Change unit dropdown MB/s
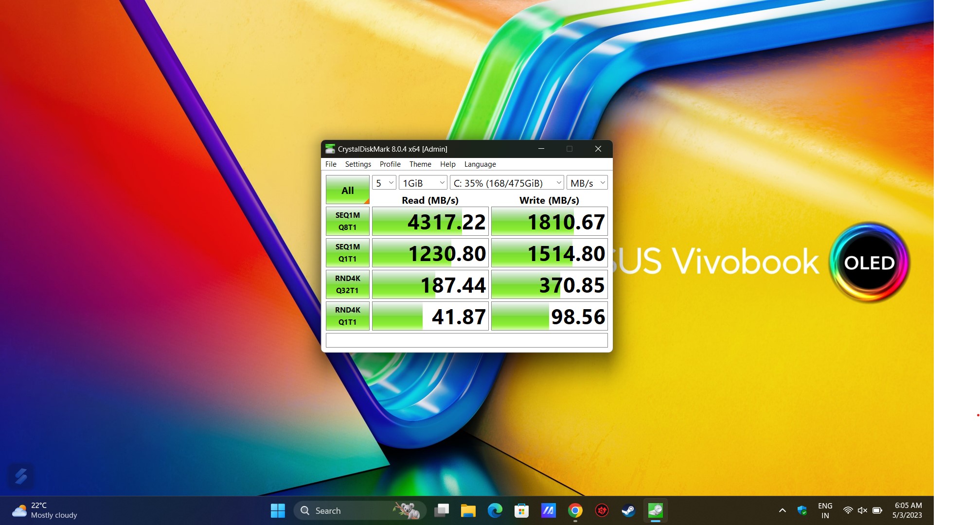Image resolution: width=980 pixels, height=525 pixels. pyautogui.click(x=588, y=183)
